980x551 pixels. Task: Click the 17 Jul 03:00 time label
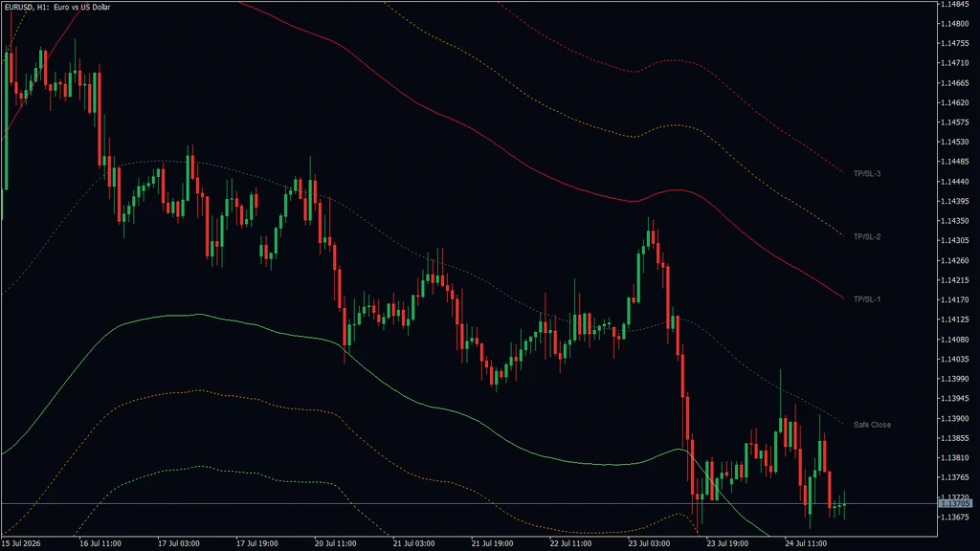[179, 543]
